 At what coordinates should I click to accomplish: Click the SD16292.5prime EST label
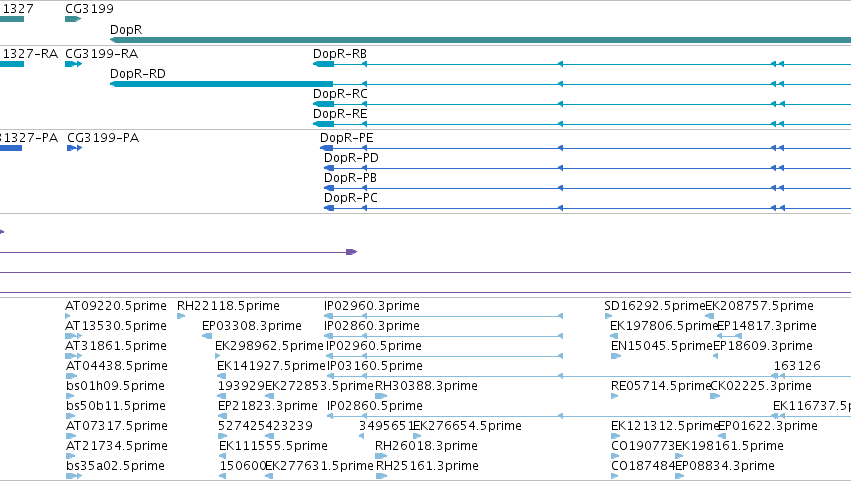coord(655,306)
